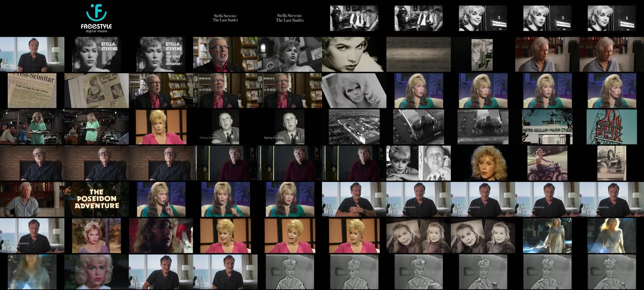
Task: Click the curly-haired woman on black background
Action: point(483,163)
